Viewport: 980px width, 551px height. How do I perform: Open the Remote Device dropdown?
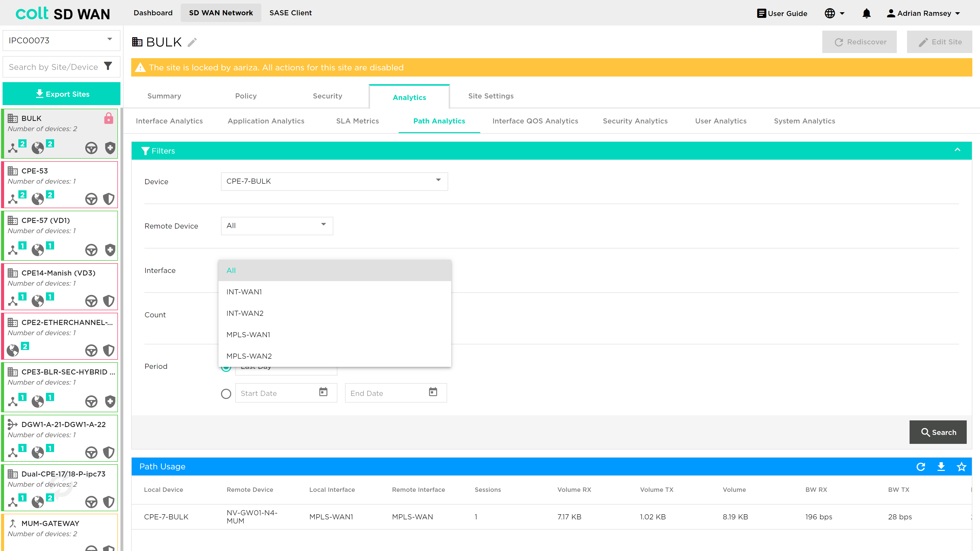277,226
